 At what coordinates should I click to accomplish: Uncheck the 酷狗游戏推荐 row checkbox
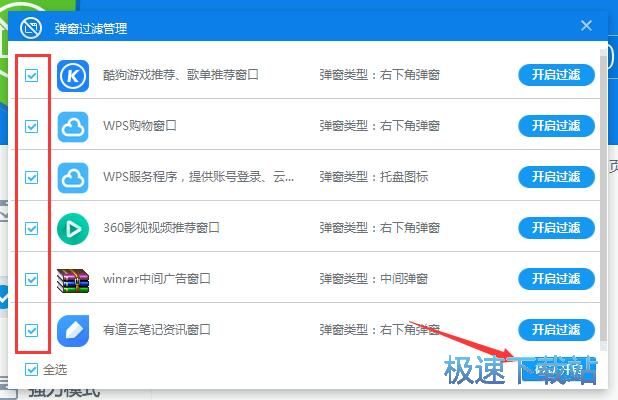coord(32,76)
